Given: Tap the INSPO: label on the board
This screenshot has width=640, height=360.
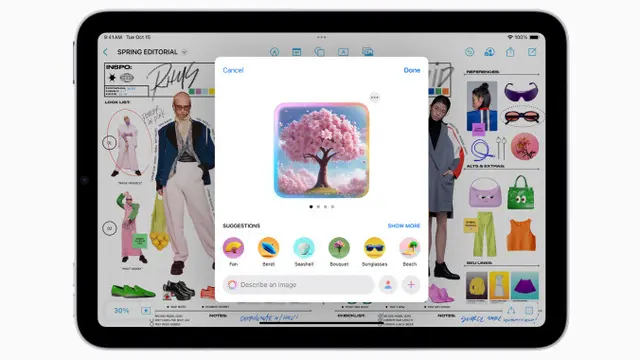Looking at the screenshot, I should point(118,67).
